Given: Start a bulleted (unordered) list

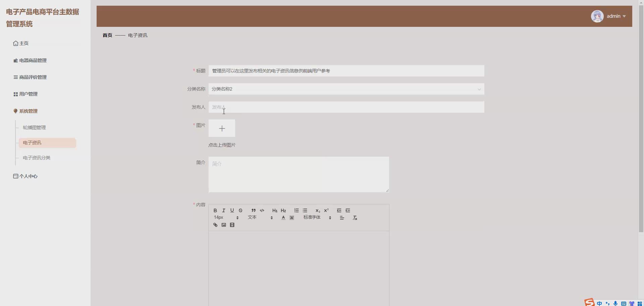Looking at the screenshot, I should 305,210.
